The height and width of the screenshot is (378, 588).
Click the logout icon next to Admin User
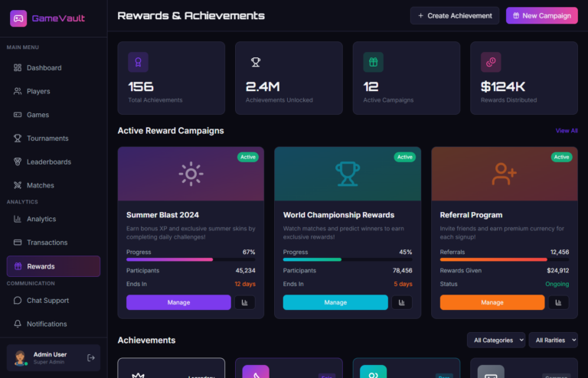(91, 358)
